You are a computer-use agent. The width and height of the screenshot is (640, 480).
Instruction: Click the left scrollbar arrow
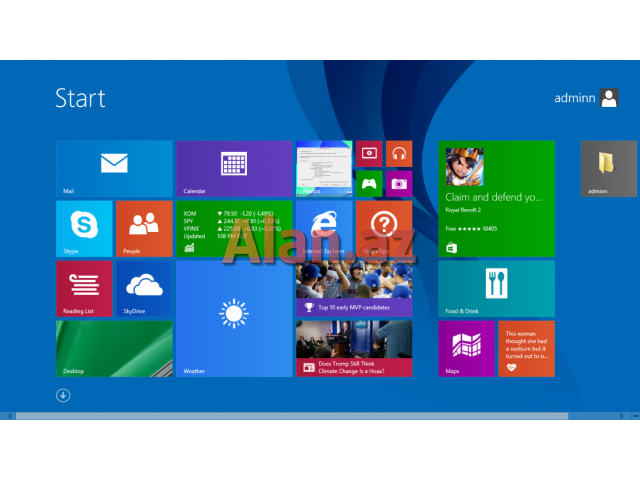(x=9, y=416)
